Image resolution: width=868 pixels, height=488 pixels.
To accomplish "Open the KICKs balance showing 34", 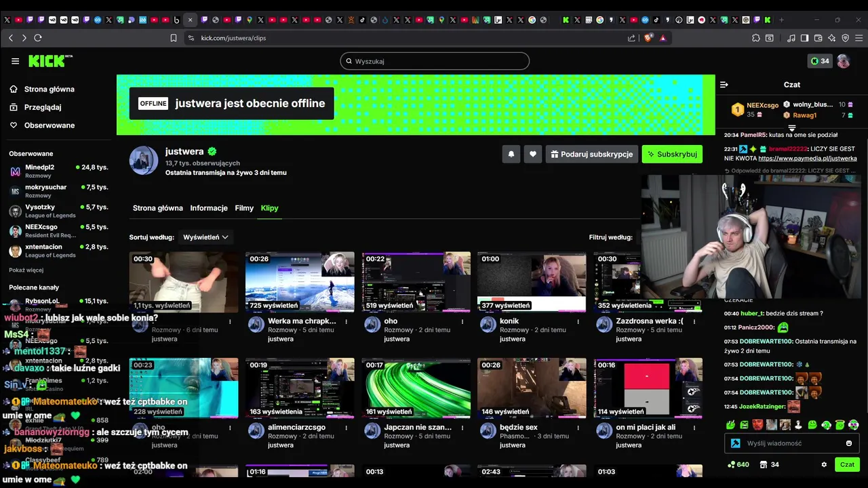I will click(x=820, y=61).
